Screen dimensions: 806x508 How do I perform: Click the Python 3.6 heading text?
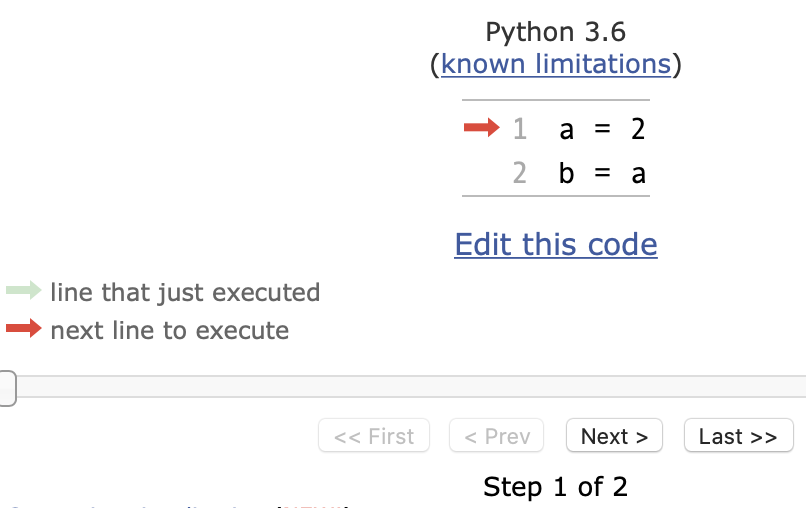(556, 32)
